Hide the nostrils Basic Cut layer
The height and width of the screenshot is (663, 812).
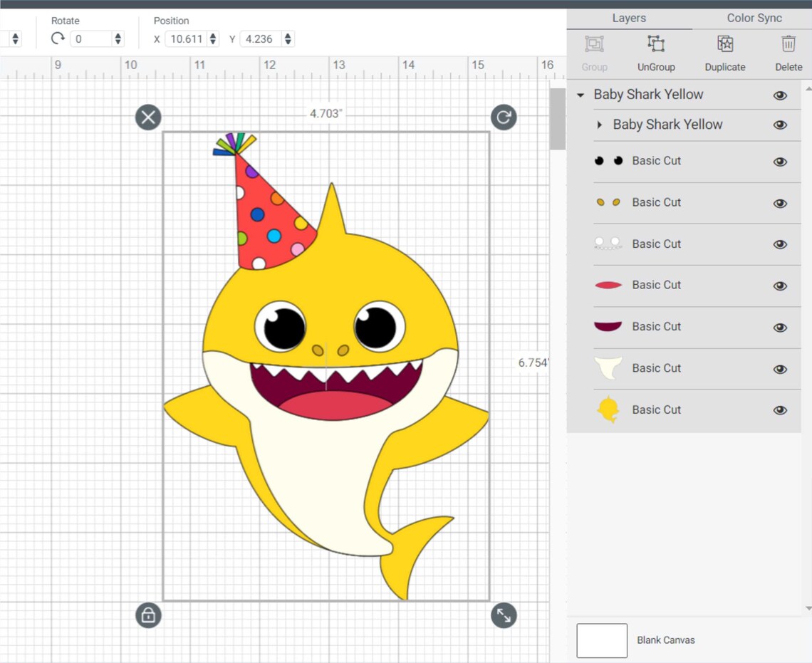click(780, 203)
